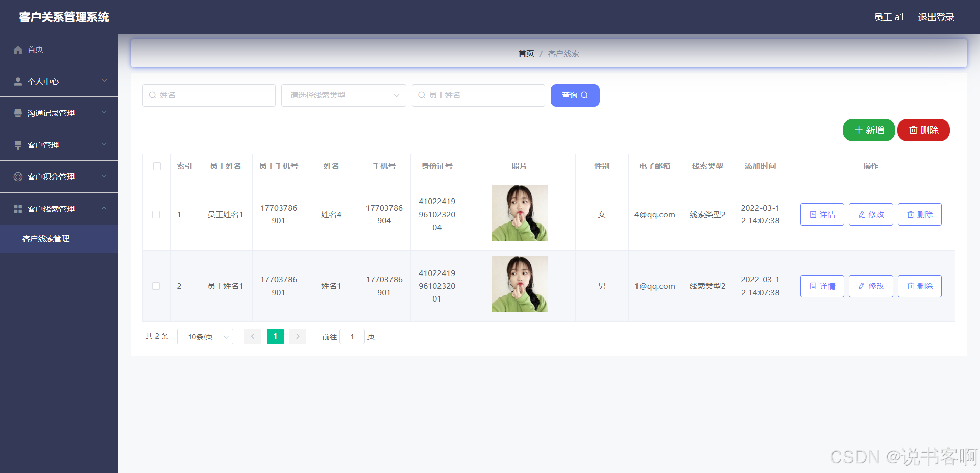Click the search icon in 姓名 field
The height and width of the screenshot is (473, 980).
point(152,95)
